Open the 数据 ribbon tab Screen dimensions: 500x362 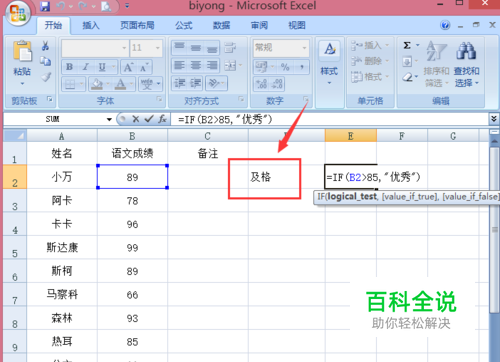click(x=222, y=25)
